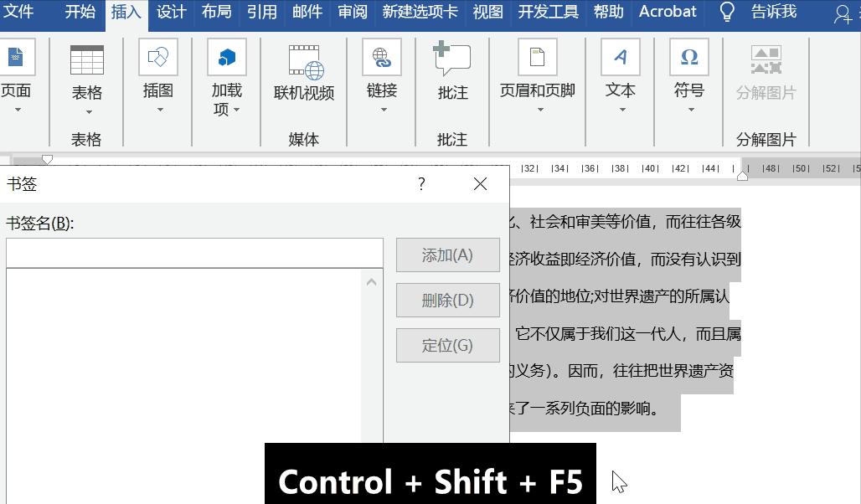Switch to the Acrobat tab

coord(667,13)
